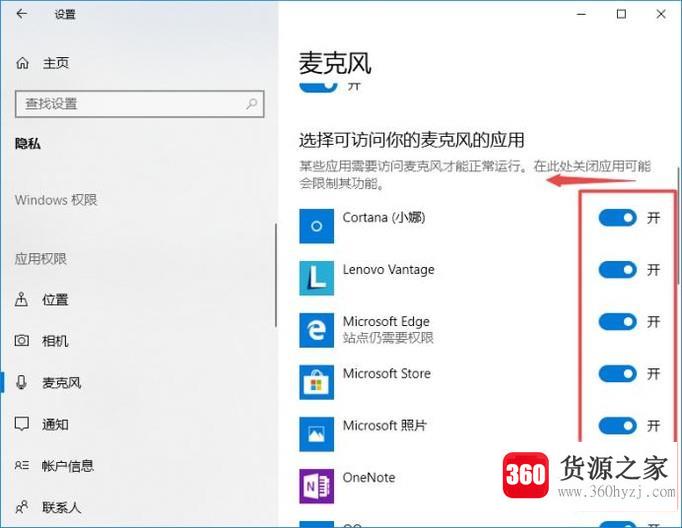This screenshot has width=682, height=528.
Task: Select the camera icon beside 相机
Action: (22, 341)
